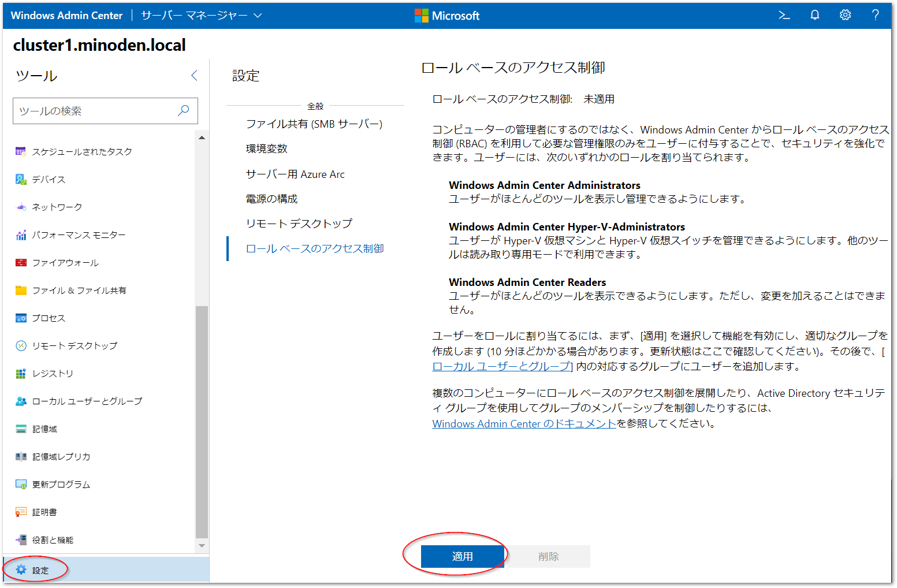Screen dimensions: 897x588
Task: Click the 未適用 status text
Action: point(599,99)
